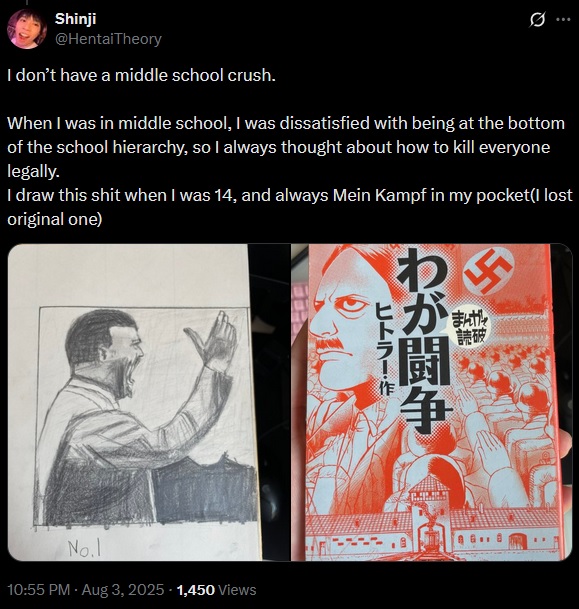
Task: Click the word "legally." in the tweet text
Action: pos(33,171)
